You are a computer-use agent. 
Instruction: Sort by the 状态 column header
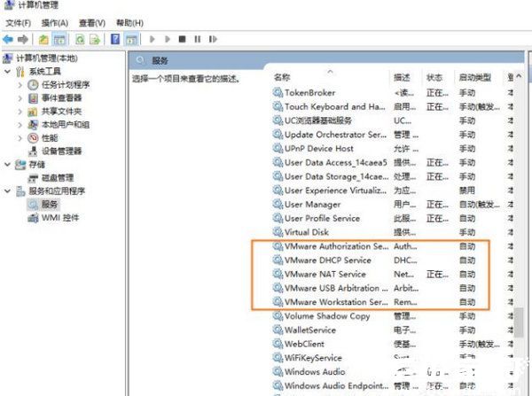coord(434,78)
